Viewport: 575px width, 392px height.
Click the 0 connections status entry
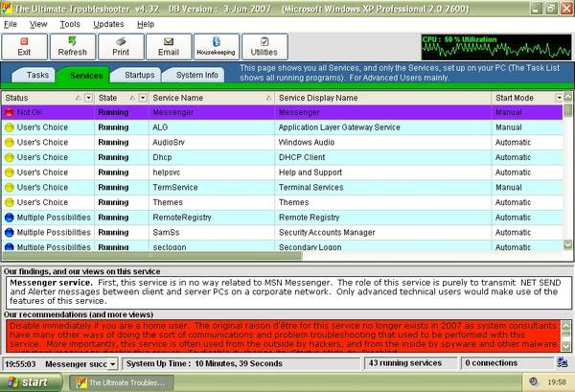point(508,363)
